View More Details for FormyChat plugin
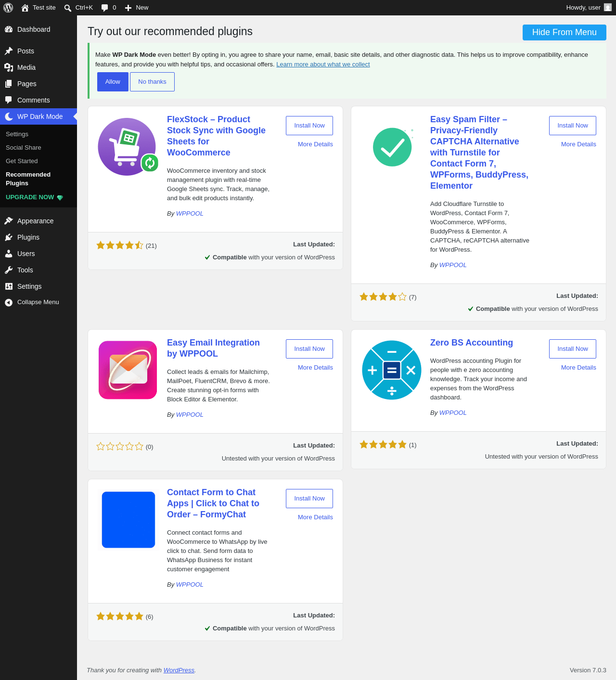616x680 pixels. click(x=315, y=517)
